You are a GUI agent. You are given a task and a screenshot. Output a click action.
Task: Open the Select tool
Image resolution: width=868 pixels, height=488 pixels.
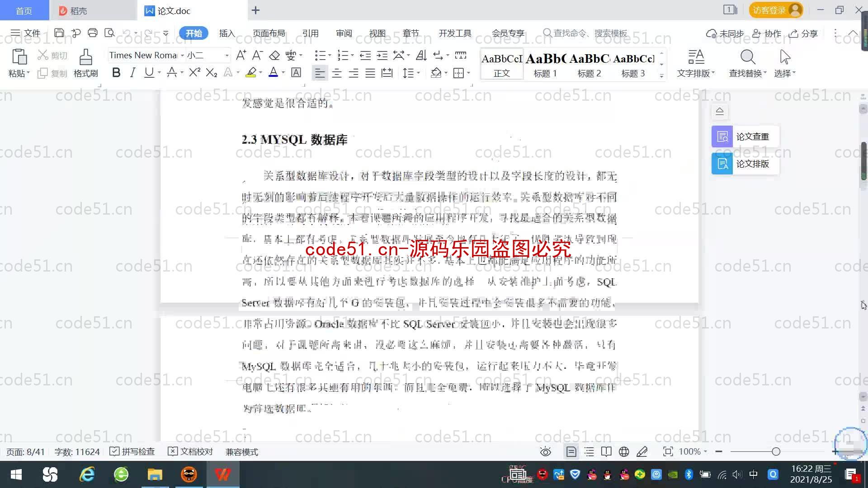tap(785, 63)
